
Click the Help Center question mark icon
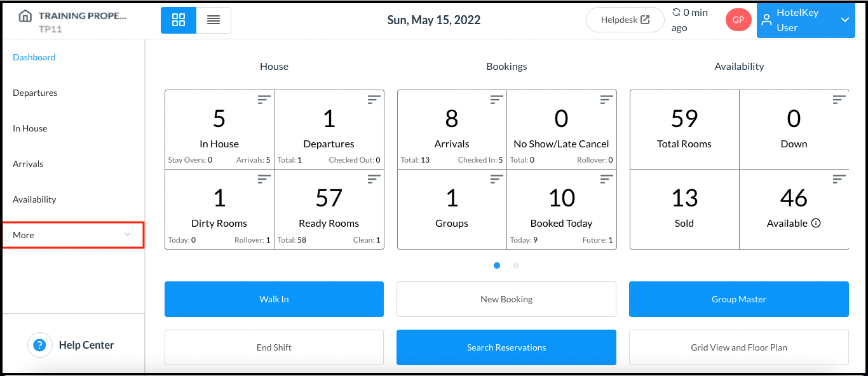[x=40, y=344]
